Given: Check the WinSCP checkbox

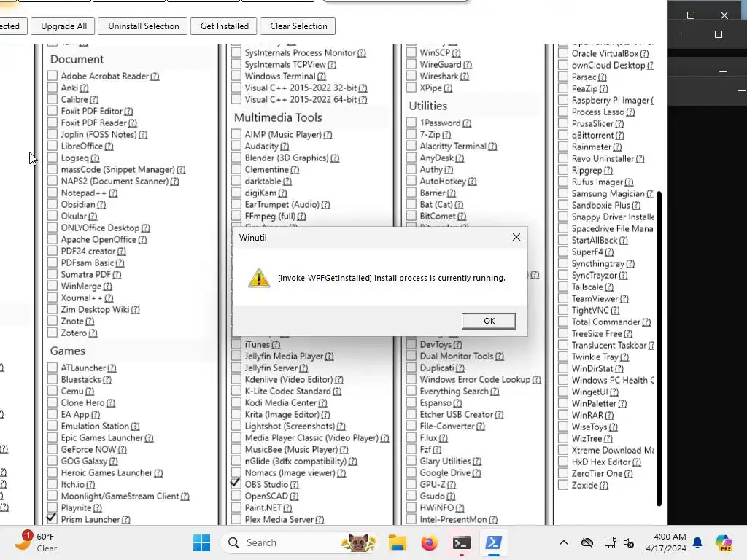Looking at the screenshot, I should pos(411,52).
